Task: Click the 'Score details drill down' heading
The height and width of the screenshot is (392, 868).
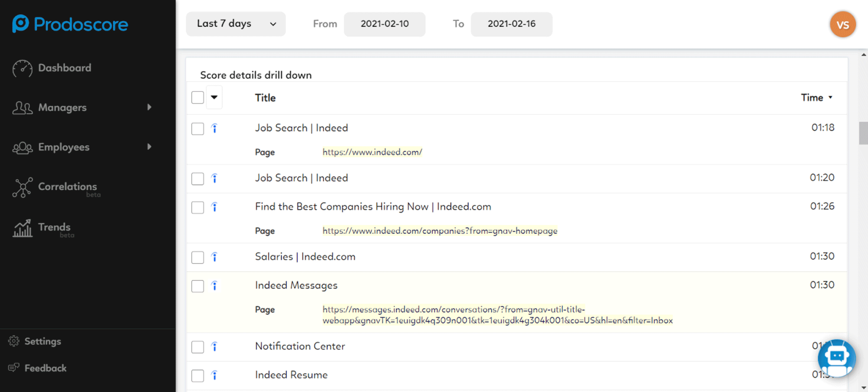Action: pyautogui.click(x=256, y=75)
